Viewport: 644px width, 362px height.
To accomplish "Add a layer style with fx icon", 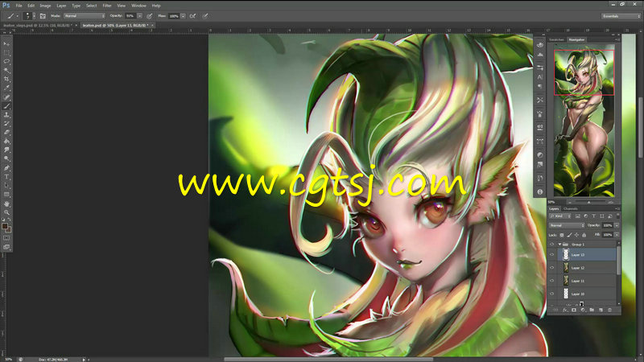I will tap(565, 310).
